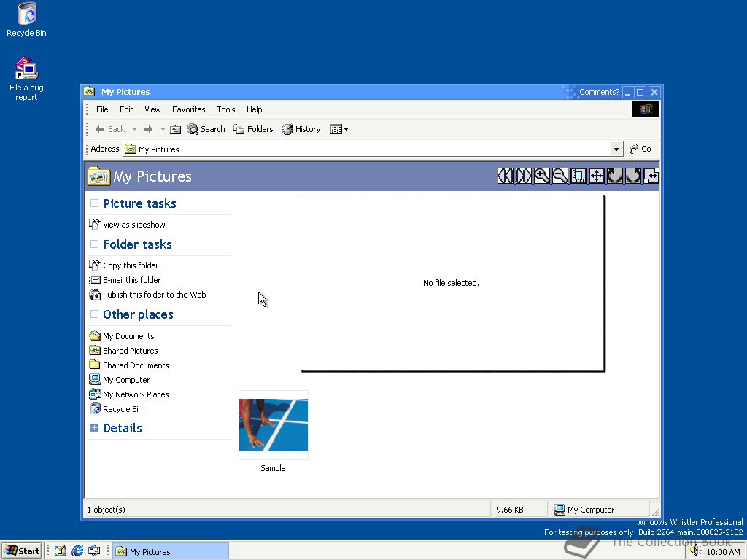Select the Sample picture thumbnail
This screenshot has height=560, width=747.
click(274, 425)
